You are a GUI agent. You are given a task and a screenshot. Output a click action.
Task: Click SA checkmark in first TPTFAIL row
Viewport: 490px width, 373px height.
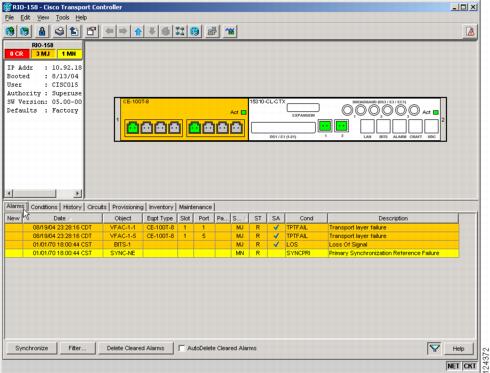[x=276, y=227]
